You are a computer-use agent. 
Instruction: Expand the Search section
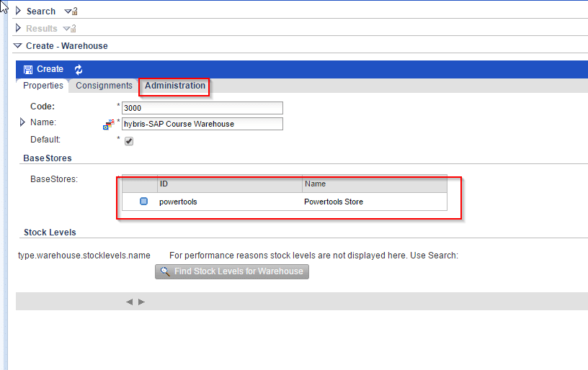point(19,12)
